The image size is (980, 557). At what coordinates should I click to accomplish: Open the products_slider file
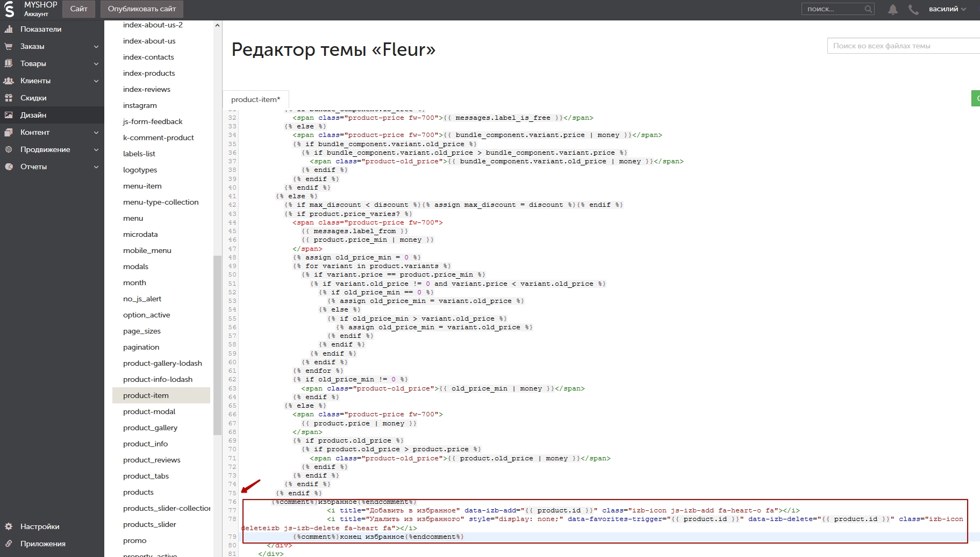pos(149,524)
